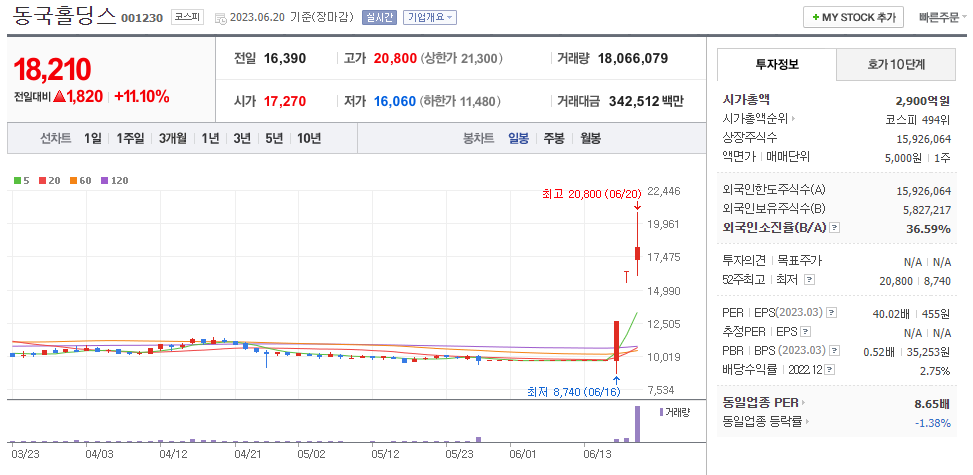The image size is (973, 475).
Task: Open help icon next to PBR BPS (2023.03)
Action: [x=835, y=351]
